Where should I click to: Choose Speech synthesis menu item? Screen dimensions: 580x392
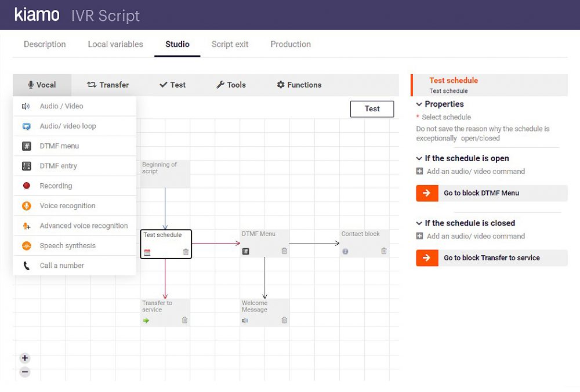75,245
